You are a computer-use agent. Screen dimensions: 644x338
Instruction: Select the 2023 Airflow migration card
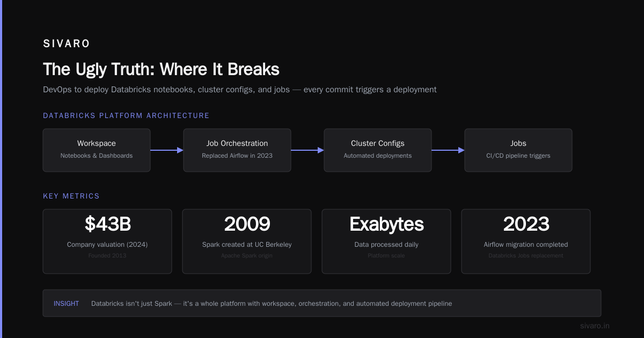(526, 241)
